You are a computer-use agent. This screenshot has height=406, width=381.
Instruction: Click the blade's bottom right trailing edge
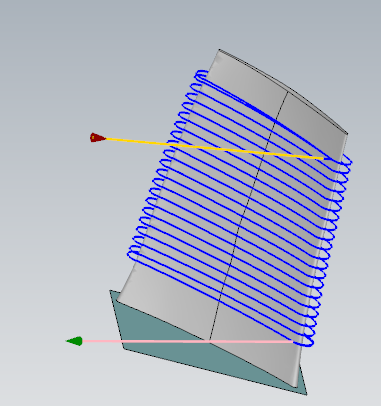(298, 370)
